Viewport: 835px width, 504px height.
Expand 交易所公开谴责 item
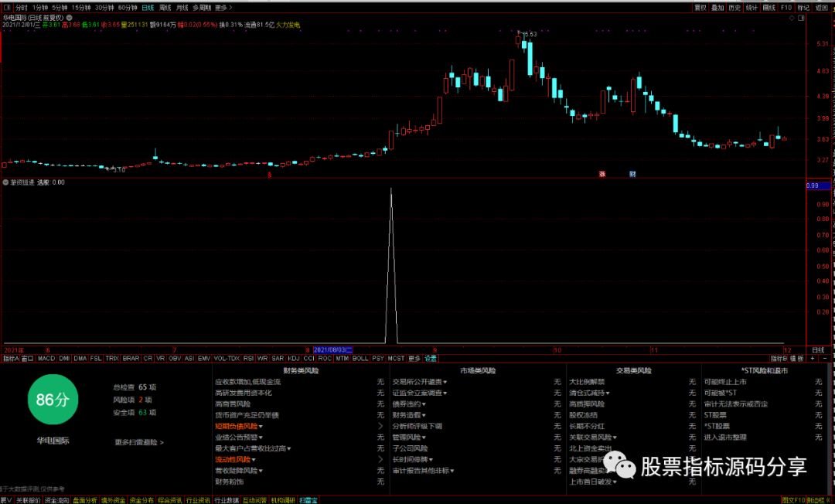click(x=420, y=382)
